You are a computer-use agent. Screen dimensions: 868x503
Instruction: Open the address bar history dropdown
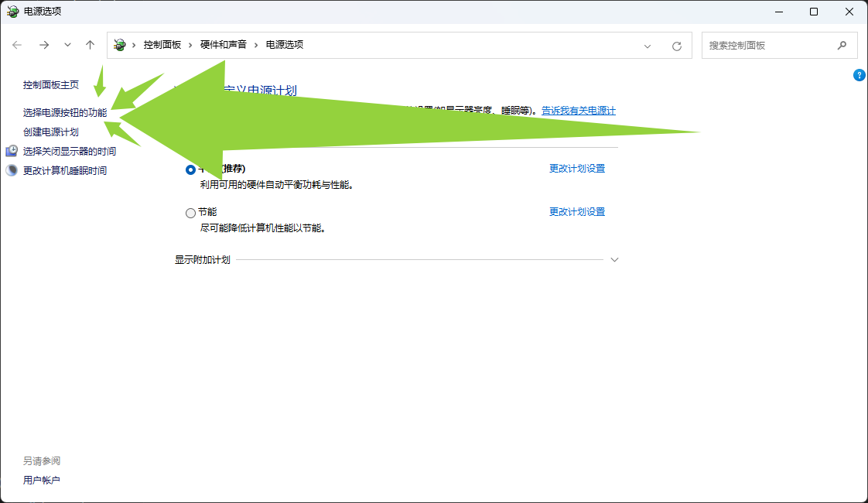pyautogui.click(x=648, y=46)
